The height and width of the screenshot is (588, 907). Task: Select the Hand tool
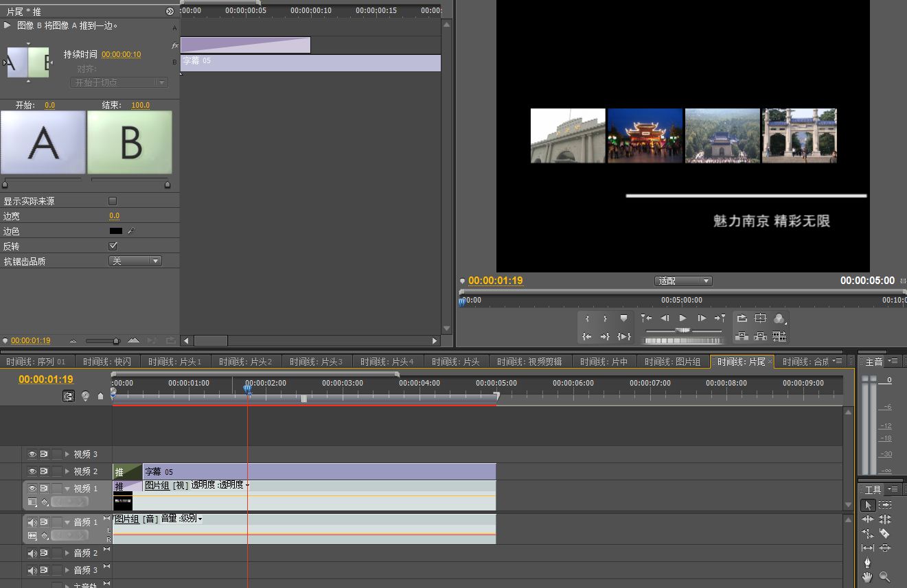click(868, 577)
